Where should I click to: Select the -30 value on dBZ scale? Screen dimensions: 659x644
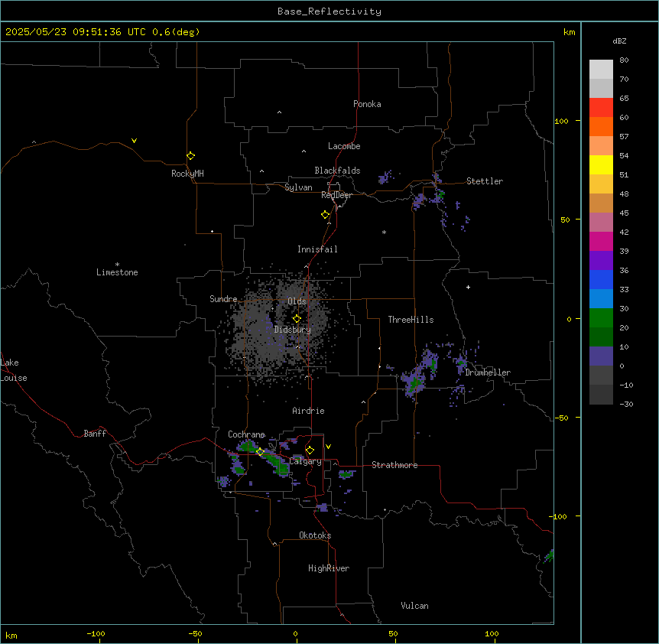[x=626, y=404]
